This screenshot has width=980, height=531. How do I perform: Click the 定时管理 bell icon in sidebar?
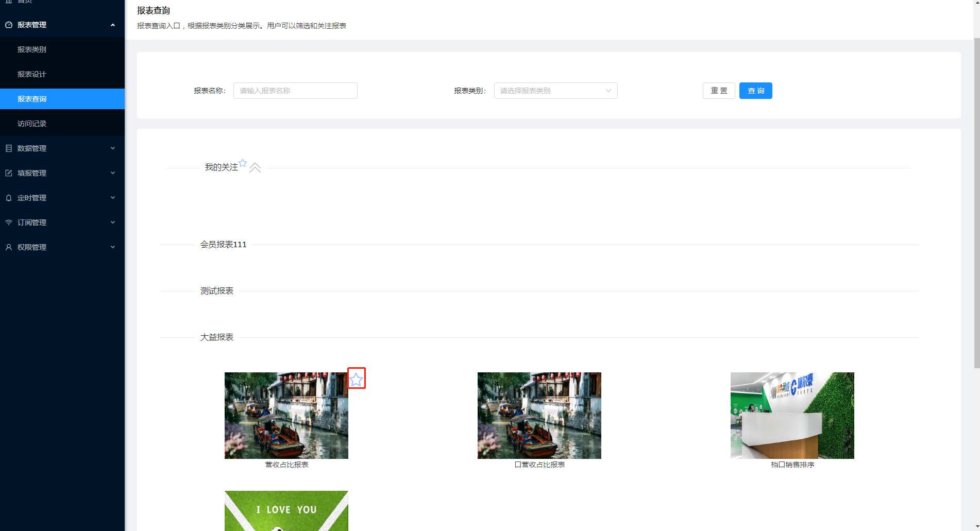(x=9, y=198)
